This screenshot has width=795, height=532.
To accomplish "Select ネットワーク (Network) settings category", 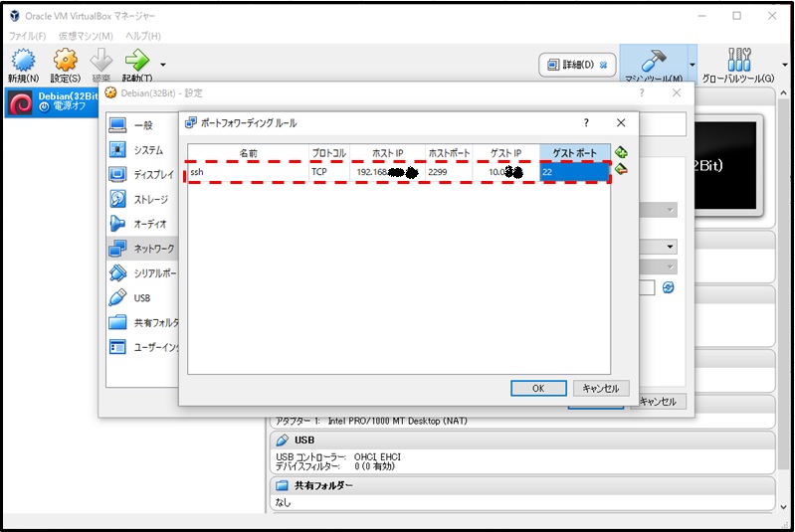I will [142, 249].
